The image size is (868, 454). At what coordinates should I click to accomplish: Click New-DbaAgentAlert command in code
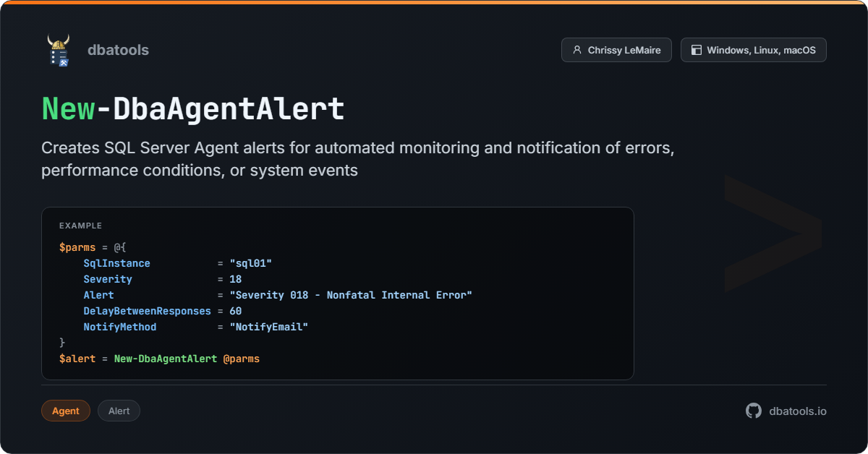click(x=166, y=359)
